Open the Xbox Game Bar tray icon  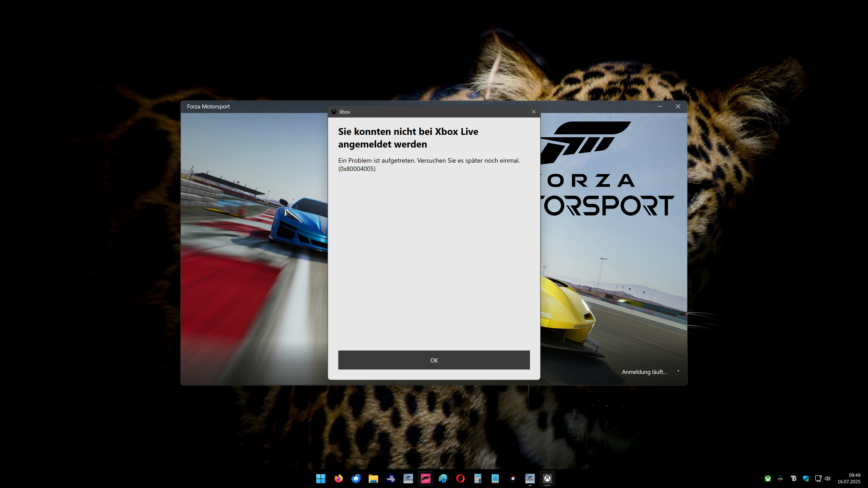[x=768, y=478]
